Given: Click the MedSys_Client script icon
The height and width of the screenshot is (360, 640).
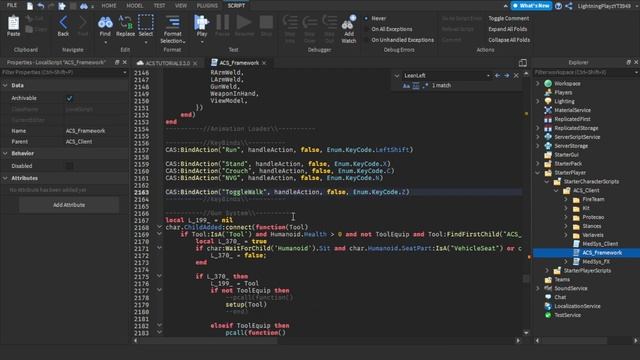Looking at the screenshot, I should point(576,244).
